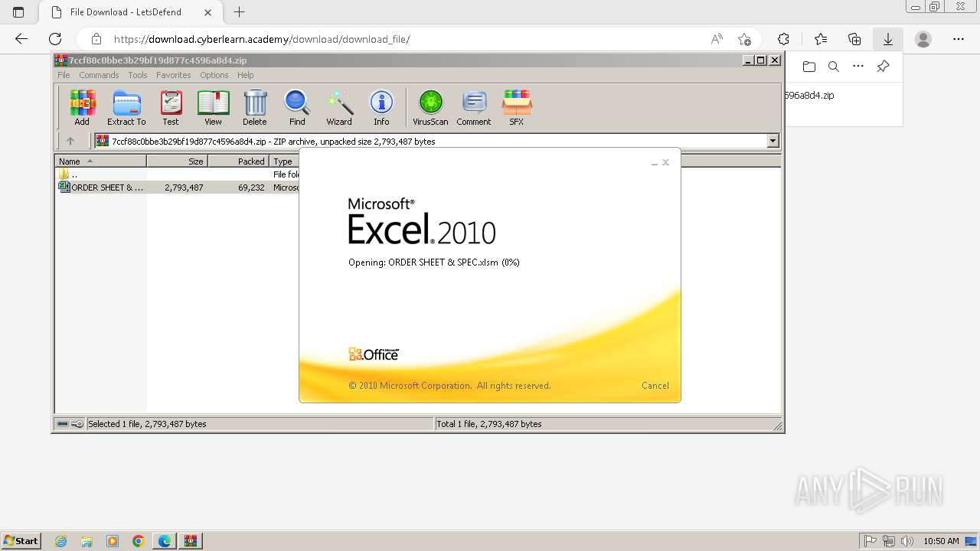Sort by the Packed column header

(x=238, y=161)
